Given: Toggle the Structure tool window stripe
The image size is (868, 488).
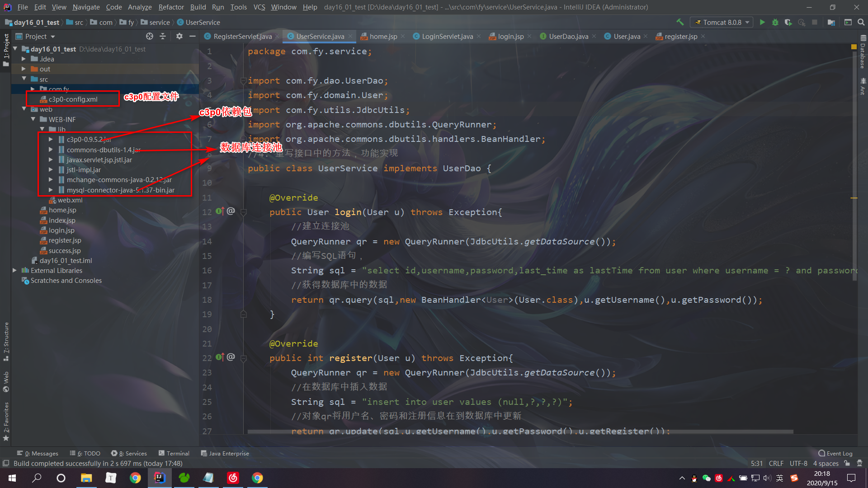Looking at the screenshot, I should pos(6,341).
